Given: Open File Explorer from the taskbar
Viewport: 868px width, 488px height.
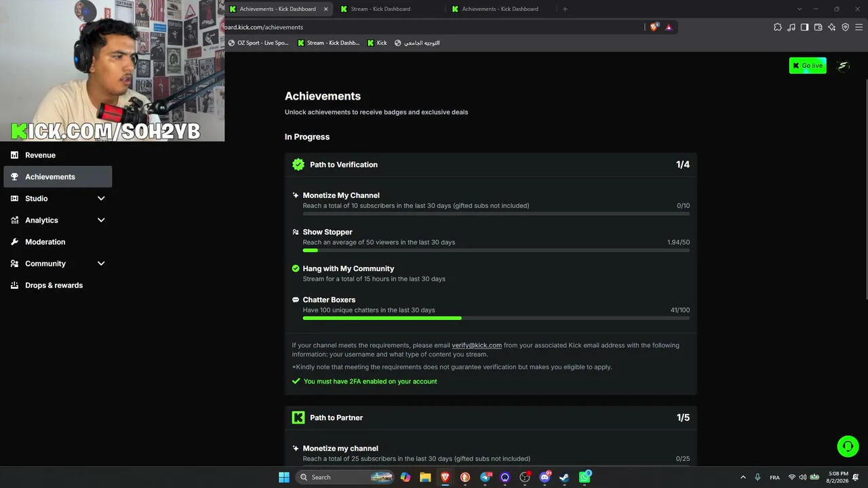Looking at the screenshot, I should point(425,477).
